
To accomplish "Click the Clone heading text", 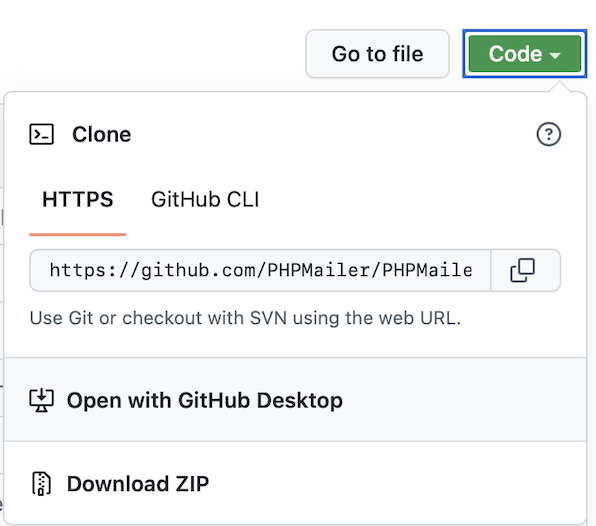I will pos(101,135).
